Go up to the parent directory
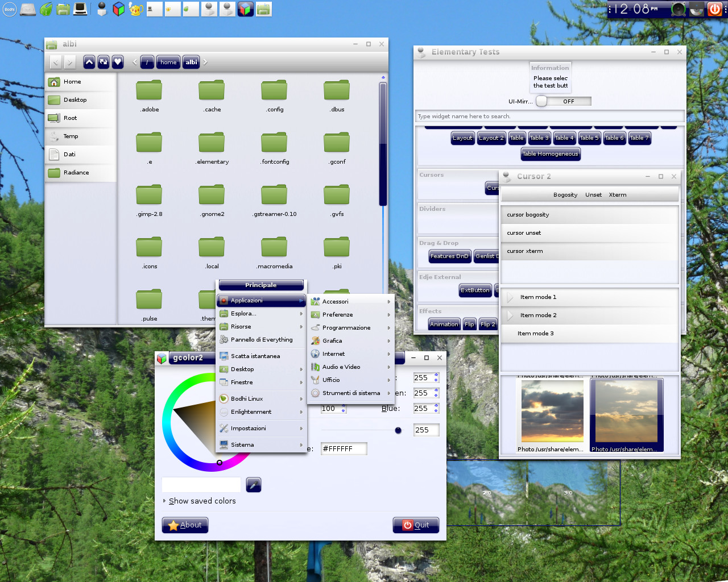728x582 pixels. click(x=89, y=62)
